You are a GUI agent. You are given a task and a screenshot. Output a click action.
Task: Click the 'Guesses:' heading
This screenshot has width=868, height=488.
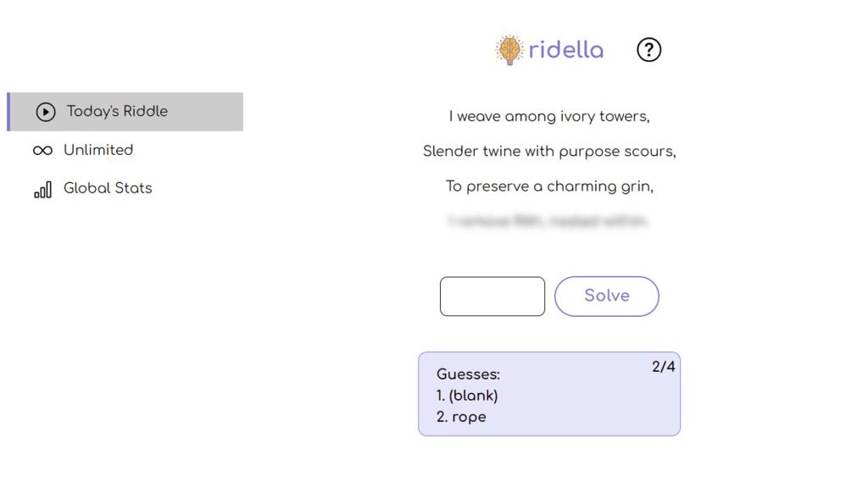point(468,374)
